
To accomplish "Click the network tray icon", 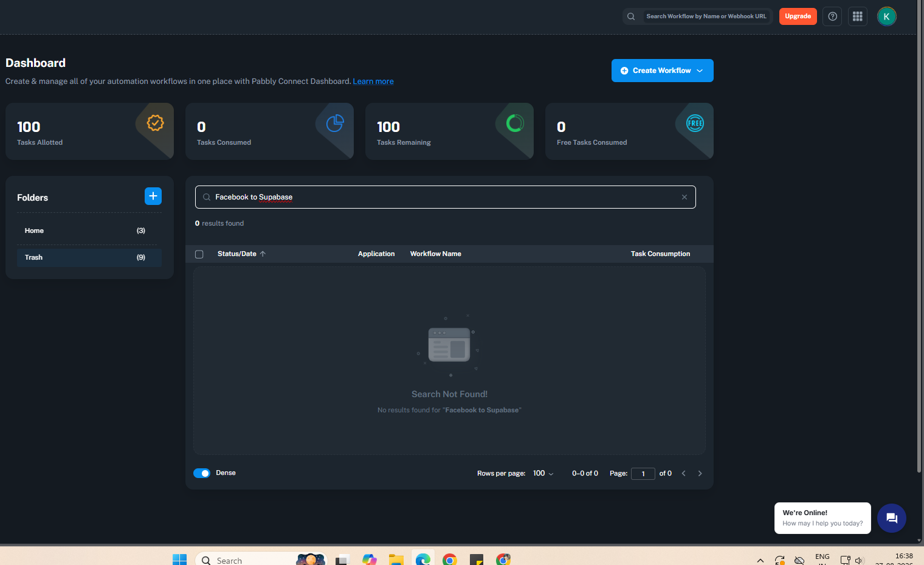I will [x=845, y=560].
